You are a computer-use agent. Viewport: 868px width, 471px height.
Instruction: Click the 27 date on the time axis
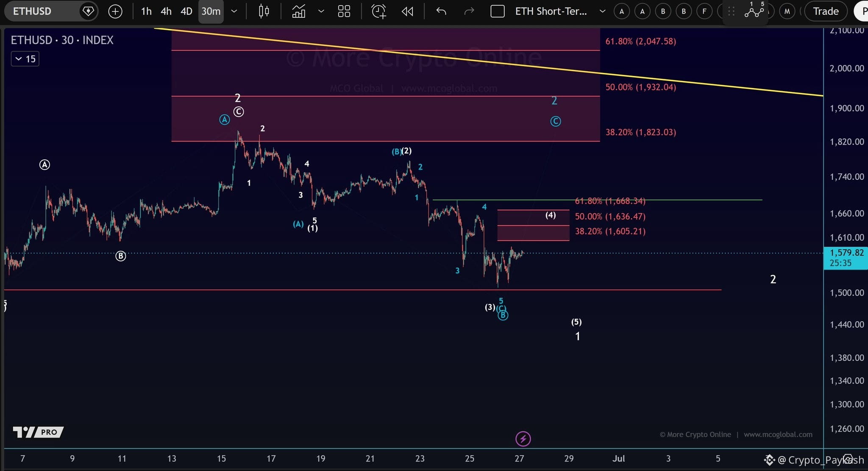click(519, 458)
